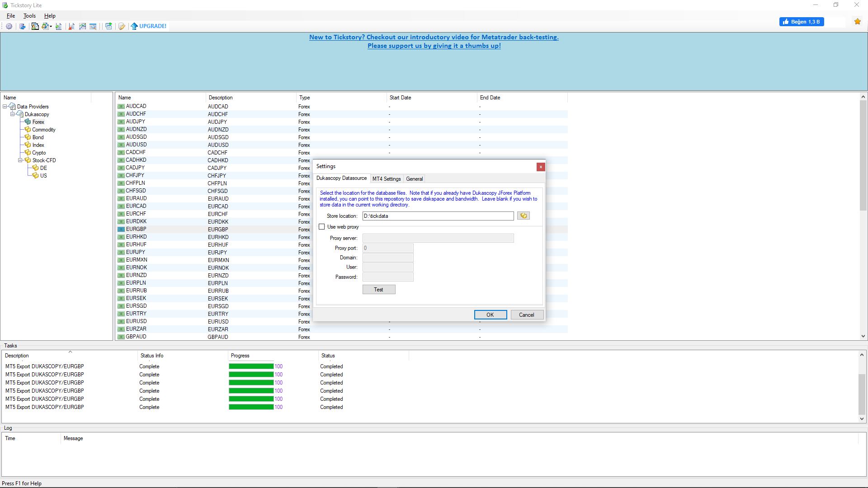Screen dimensions: 868x488
Task: Click the Metatrader launch toolbar icon
Action: tap(35, 26)
